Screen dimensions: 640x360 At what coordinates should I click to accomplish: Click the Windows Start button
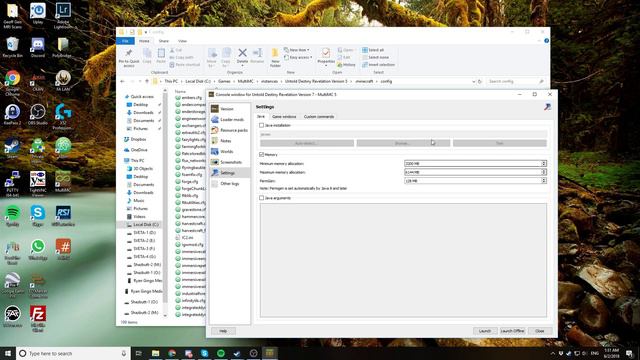pyautogui.click(x=8, y=353)
